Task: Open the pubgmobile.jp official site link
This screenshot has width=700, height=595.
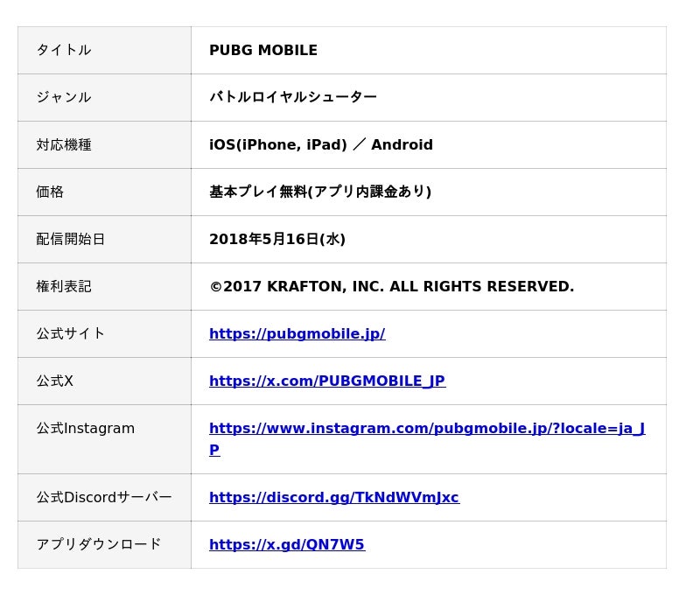Action: (x=297, y=333)
